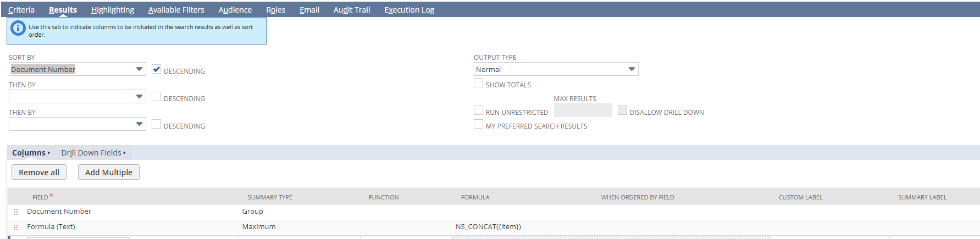This screenshot has width=980, height=239.
Task: Switch to the Criteria tab
Action: tap(21, 10)
